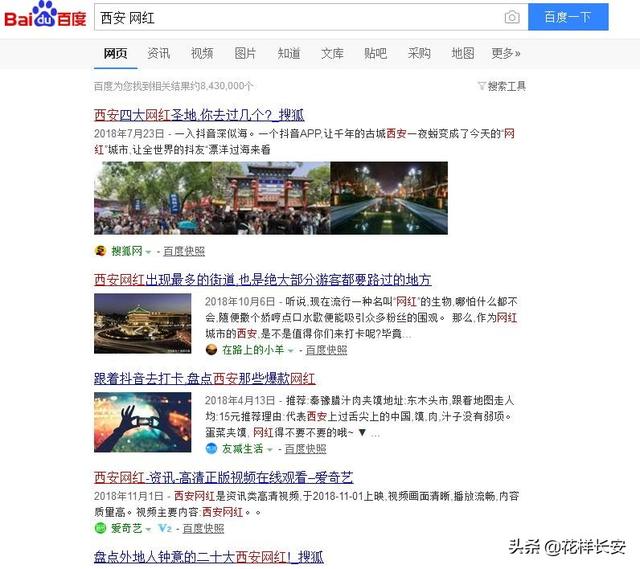Image resolution: width=640 pixels, height=569 pixels.
Task: Expand dropdown arrow next to 搜狐网
Action: (148, 252)
